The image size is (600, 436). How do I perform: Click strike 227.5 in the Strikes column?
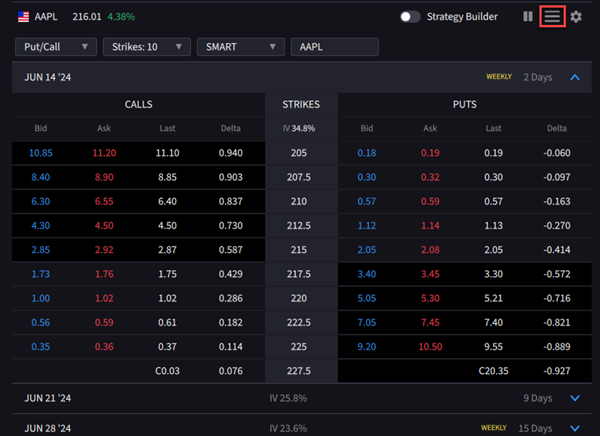coord(299,371)
